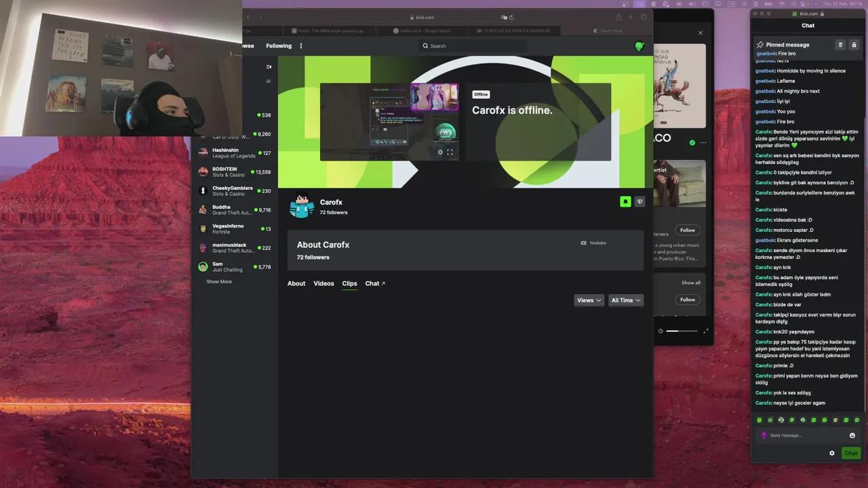Toggle the green notification bell for Carofx
This screenshot has width=868, height=488.
pyautogui.click(x=625, y=201)
